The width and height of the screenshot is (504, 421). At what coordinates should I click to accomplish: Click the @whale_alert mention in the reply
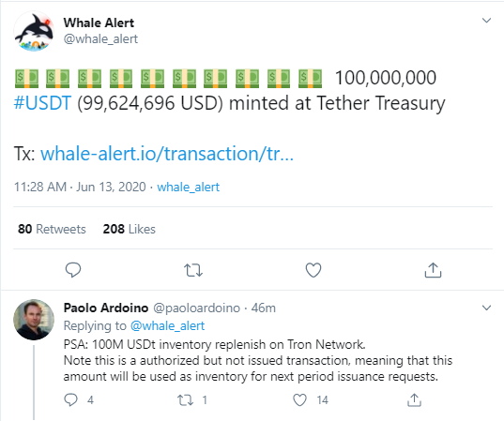tap(167, 325)
